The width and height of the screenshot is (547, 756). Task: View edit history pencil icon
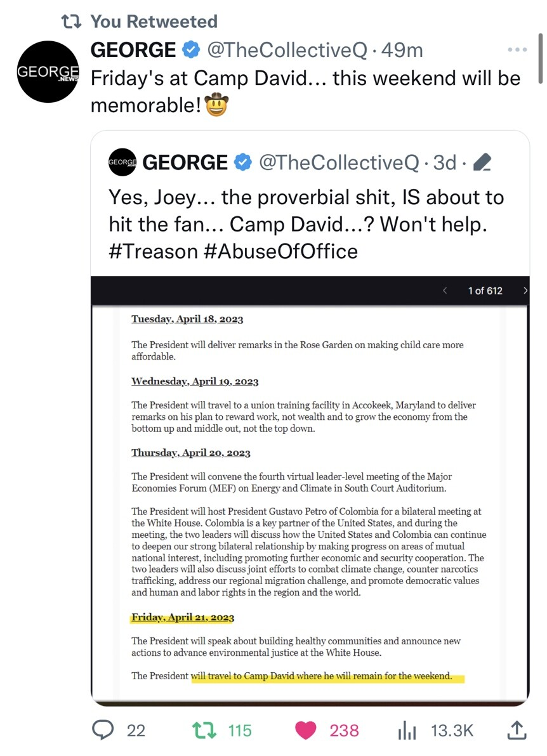pyautogui.click(x=482, y=162)
